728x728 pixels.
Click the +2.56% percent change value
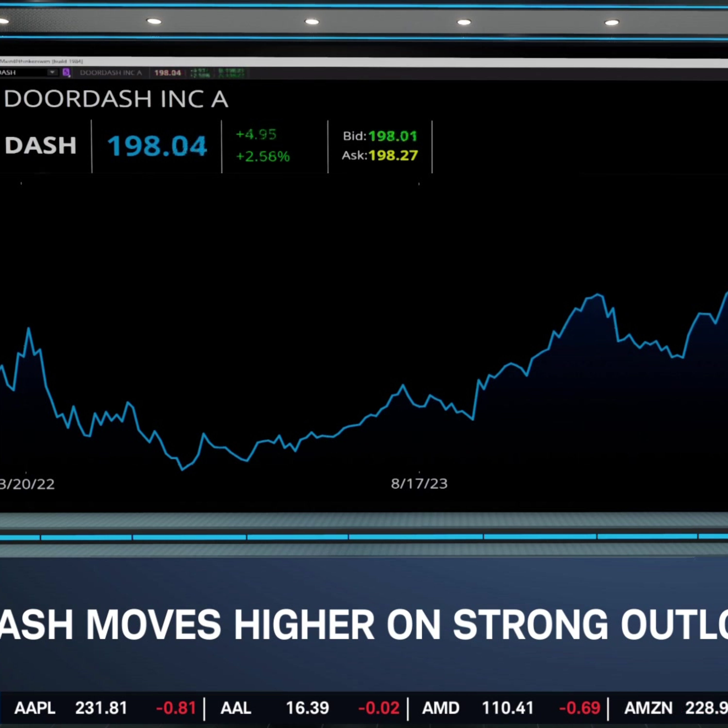(263, 156)
